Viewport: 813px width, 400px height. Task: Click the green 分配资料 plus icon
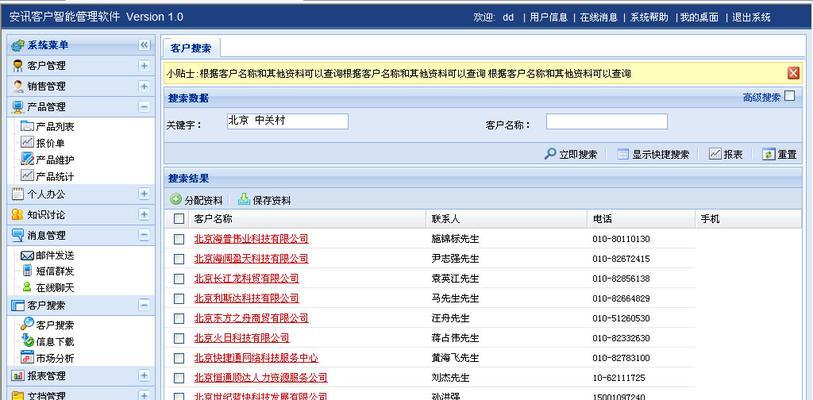pyautogui.click(x=176, y=199)
